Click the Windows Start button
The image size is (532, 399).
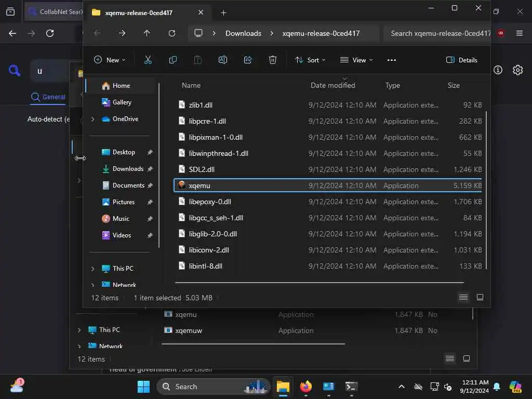point(143,387)
